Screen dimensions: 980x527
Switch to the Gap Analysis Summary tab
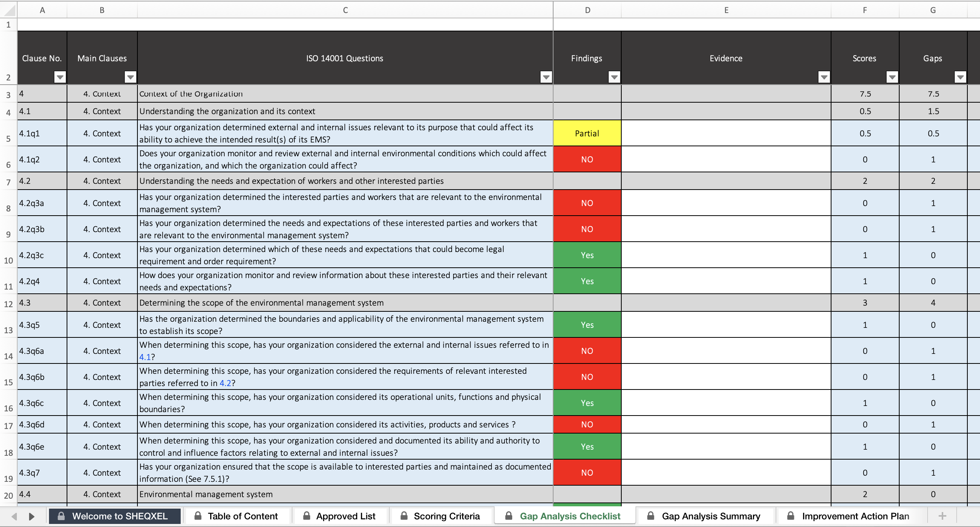point(710,516)
